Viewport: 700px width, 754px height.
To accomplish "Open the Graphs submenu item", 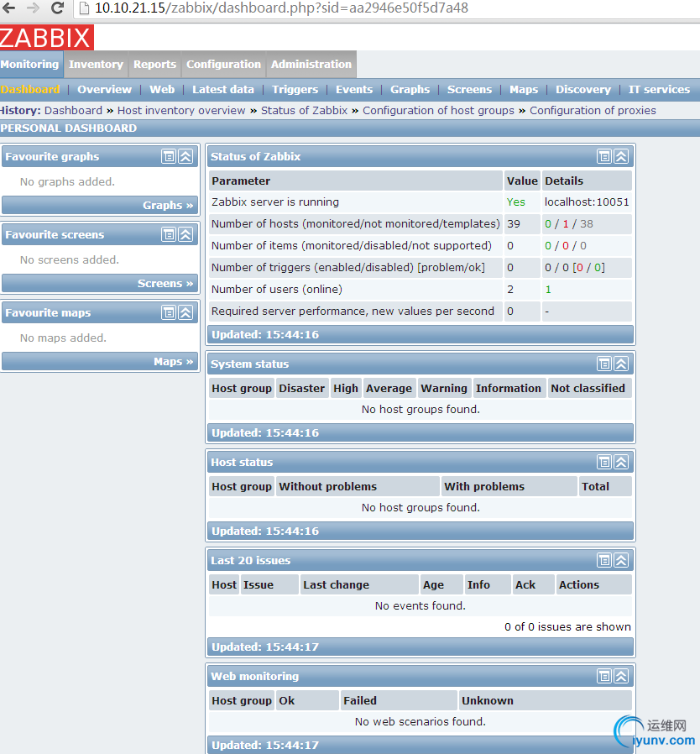I will pyautogui.click(x=410, y=90).
